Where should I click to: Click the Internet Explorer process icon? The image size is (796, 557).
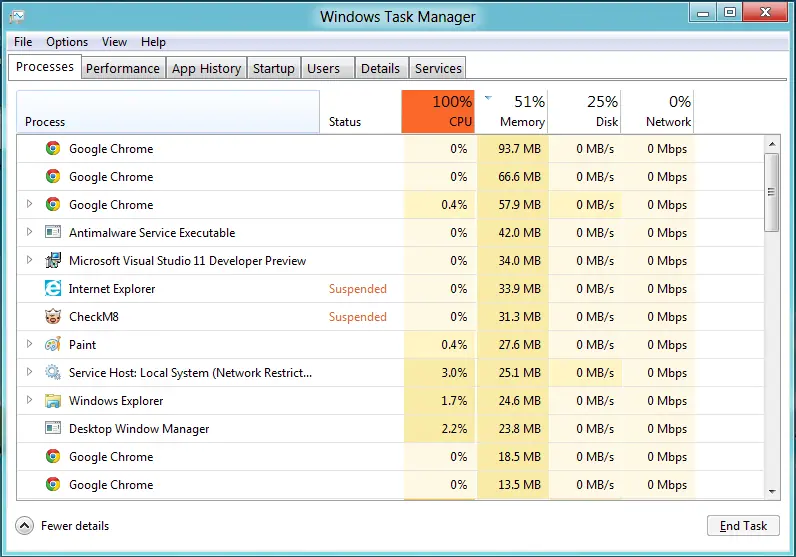tap(53, 289)
